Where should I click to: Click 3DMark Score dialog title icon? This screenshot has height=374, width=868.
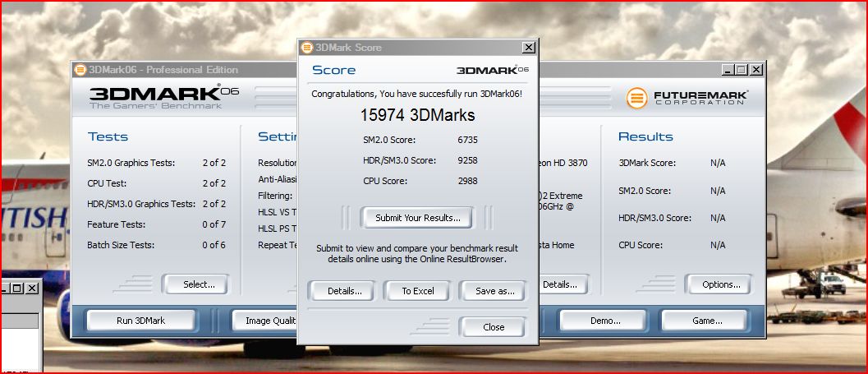[306, 48]
